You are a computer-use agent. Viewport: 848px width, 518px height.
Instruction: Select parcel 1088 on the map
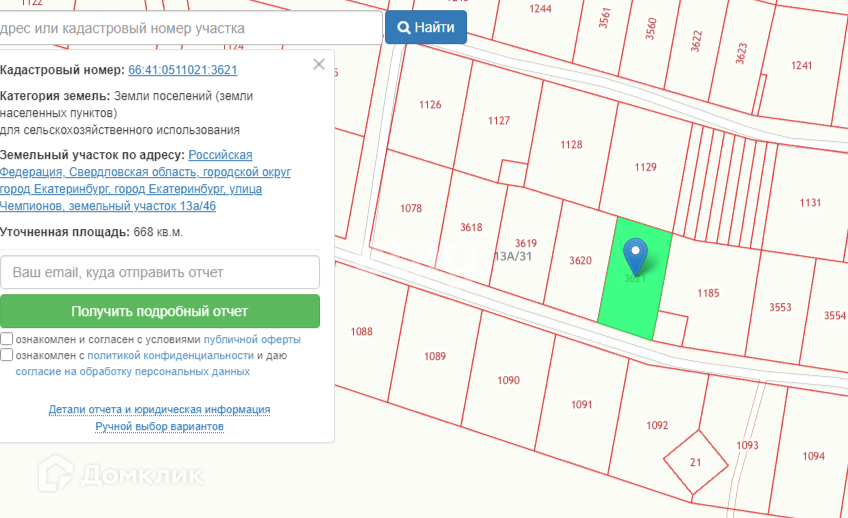(361, 331)
